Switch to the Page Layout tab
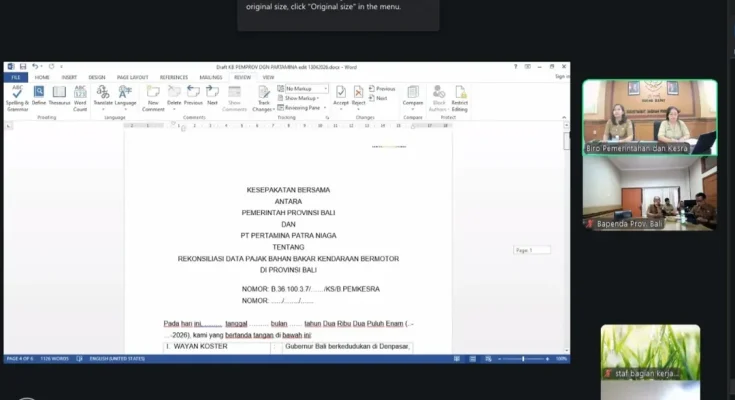 pyautogui.click(x=132, y=77)
